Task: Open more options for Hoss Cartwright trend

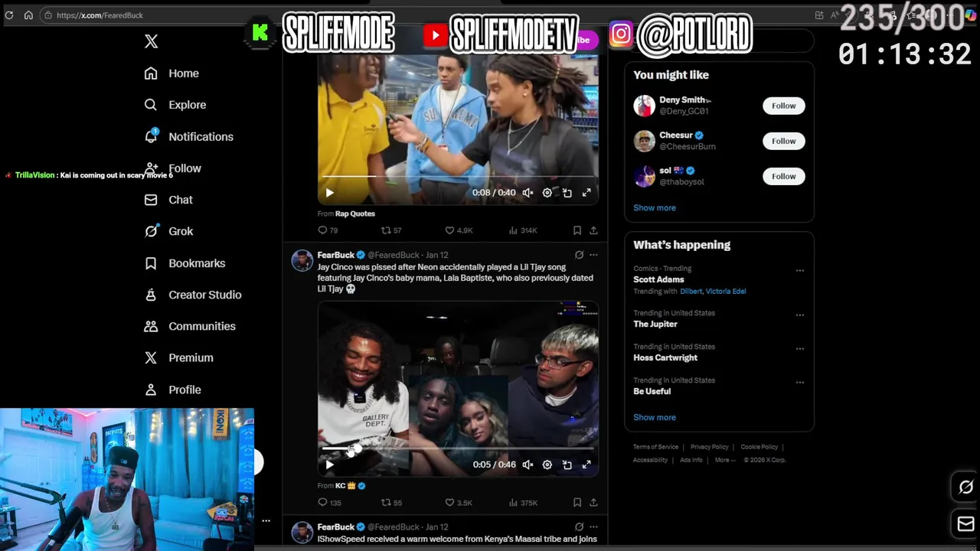Action: [799, 348]
